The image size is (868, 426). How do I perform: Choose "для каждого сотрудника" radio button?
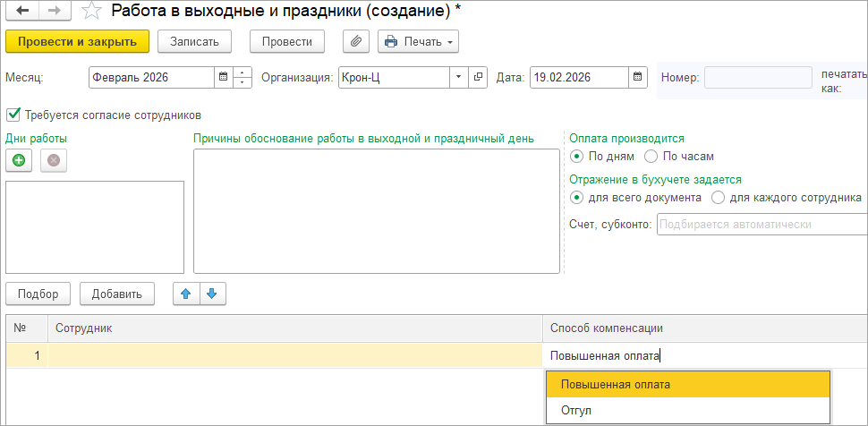pyautogui.click(x=718, y=197)
